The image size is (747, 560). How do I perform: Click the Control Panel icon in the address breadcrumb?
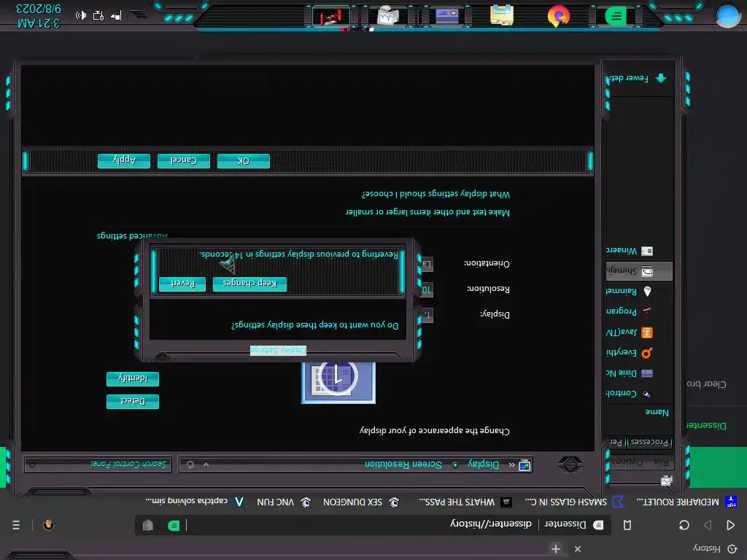click(525, 464)
